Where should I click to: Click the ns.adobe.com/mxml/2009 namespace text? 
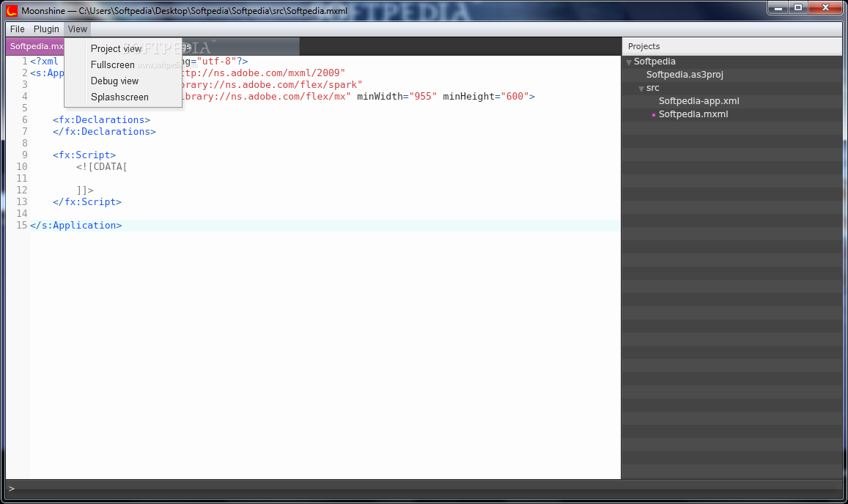[277, 73]
